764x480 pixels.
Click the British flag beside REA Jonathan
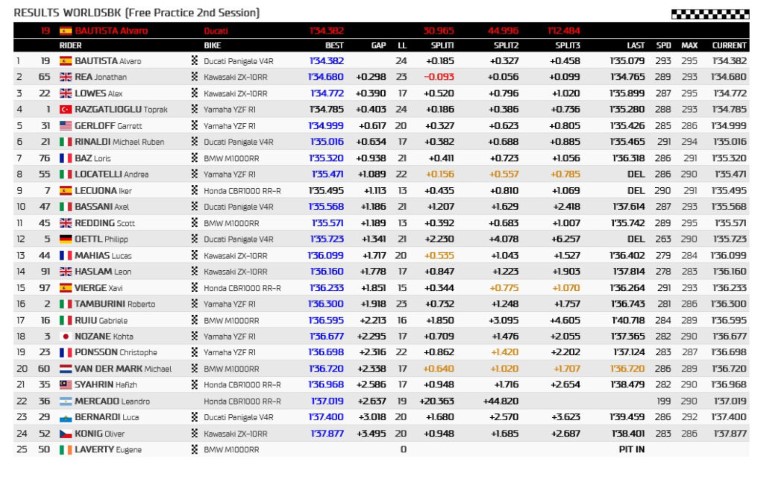pyautogui.click(x=65, y=77)
